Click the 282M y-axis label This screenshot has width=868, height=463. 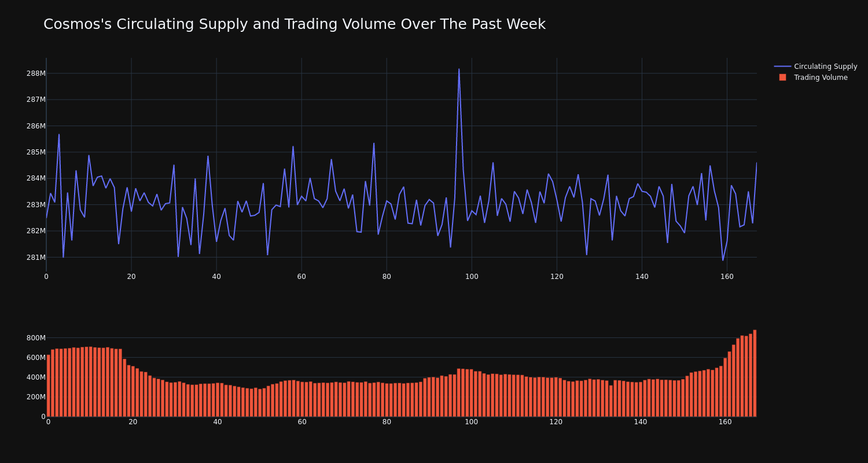click(x=36, y=231)
